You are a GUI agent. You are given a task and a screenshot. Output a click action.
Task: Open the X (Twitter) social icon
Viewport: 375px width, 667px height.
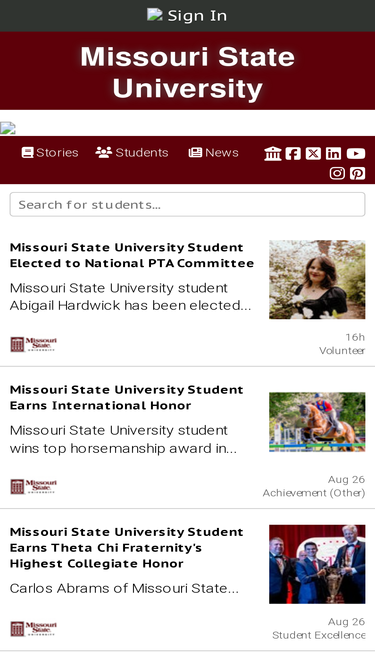point(313,153)
